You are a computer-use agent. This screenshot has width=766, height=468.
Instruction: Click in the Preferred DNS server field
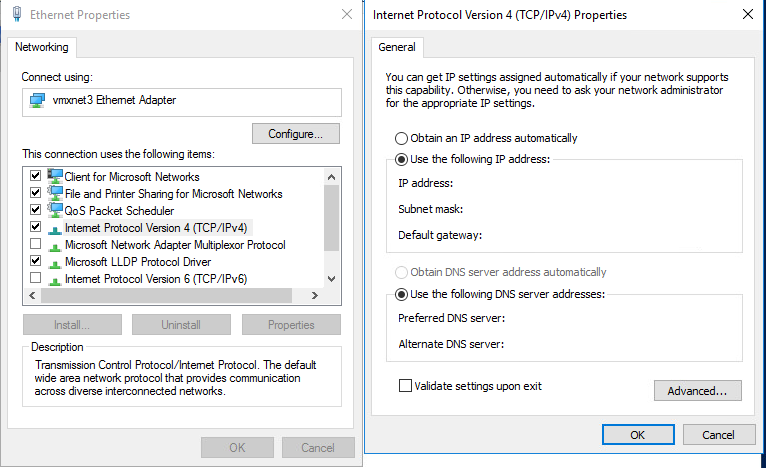(620, 318)
